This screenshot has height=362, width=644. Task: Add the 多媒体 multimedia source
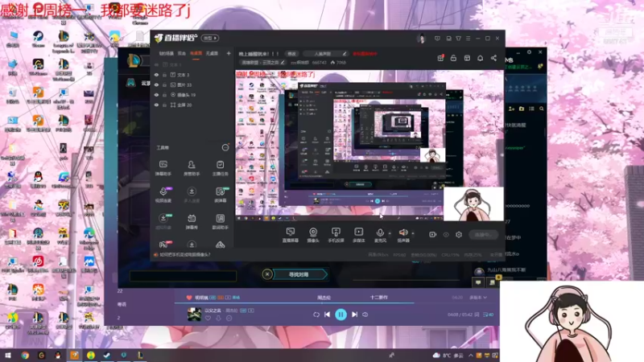point(358,235)
